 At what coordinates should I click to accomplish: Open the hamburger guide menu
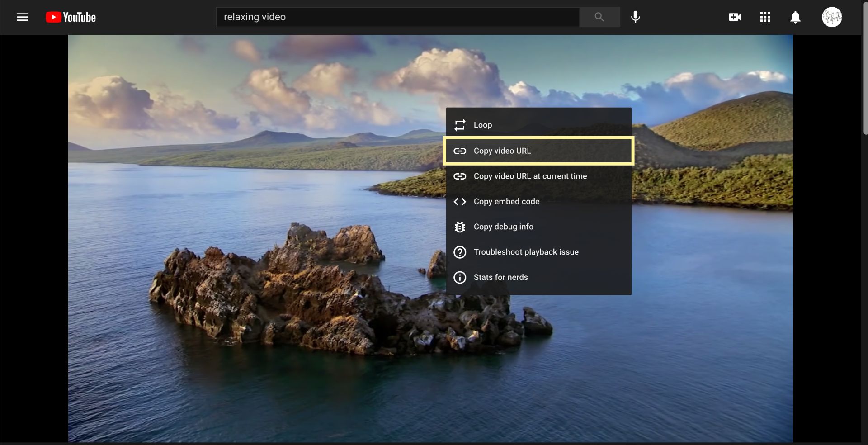[x=23, y=17]
